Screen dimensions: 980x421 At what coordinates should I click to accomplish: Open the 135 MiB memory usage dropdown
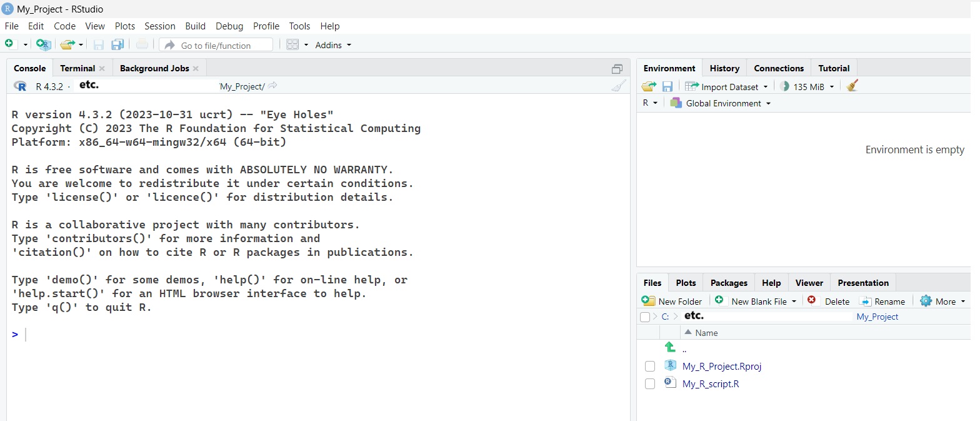point(807,87)
